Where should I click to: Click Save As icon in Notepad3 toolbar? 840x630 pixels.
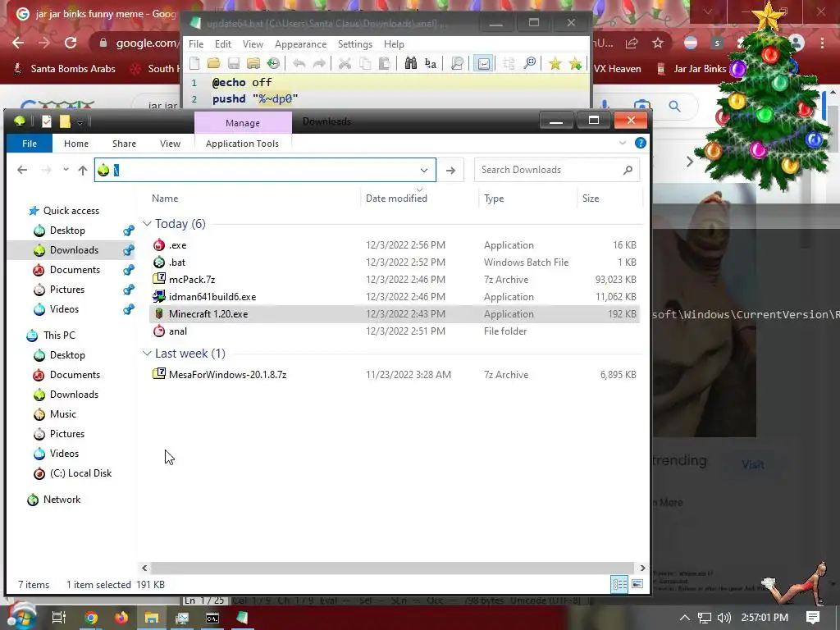click(x=253, y=64)
